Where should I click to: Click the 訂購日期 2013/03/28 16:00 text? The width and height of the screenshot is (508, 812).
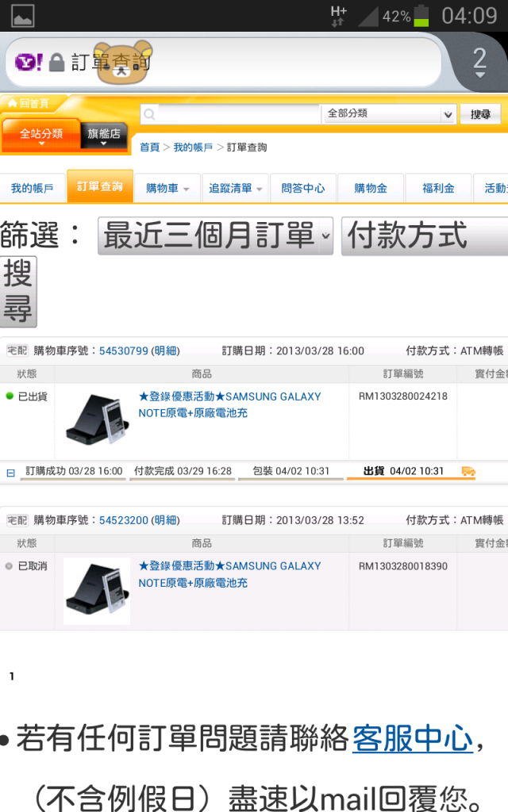pyautogui.click(x=293, y=350)
